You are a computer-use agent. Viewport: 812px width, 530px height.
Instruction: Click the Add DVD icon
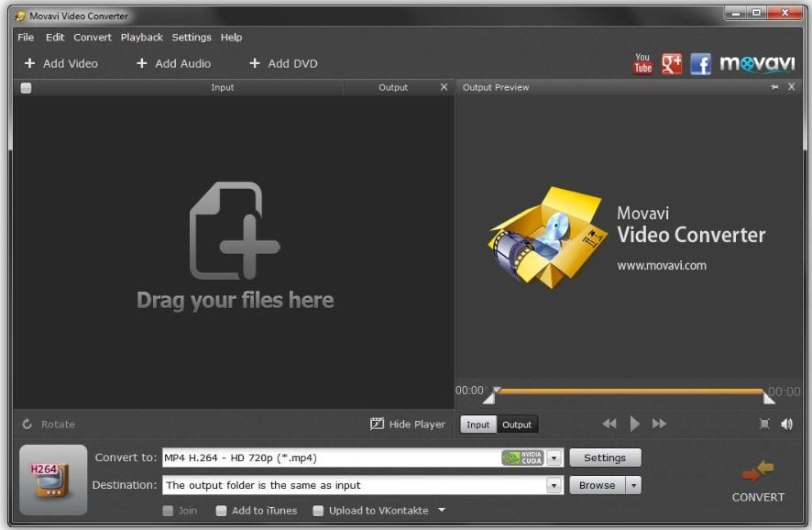(255, 63)
